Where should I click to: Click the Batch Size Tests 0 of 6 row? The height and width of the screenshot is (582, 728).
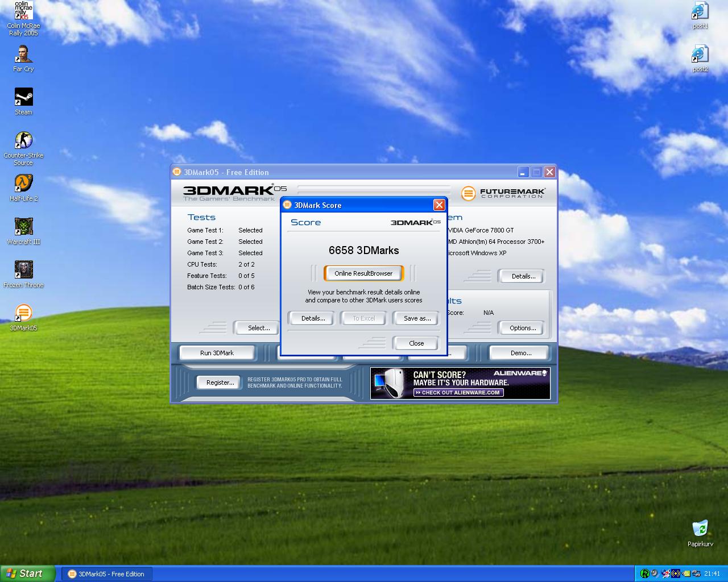coord(221,287)
